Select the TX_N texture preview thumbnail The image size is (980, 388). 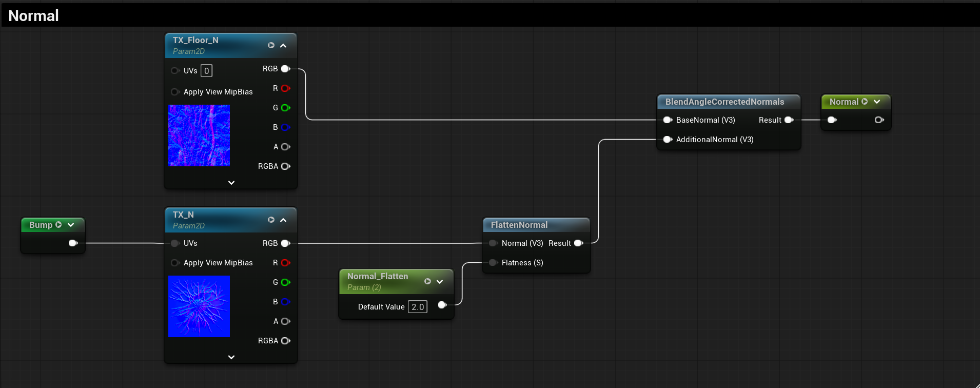[x=199, y=306]
